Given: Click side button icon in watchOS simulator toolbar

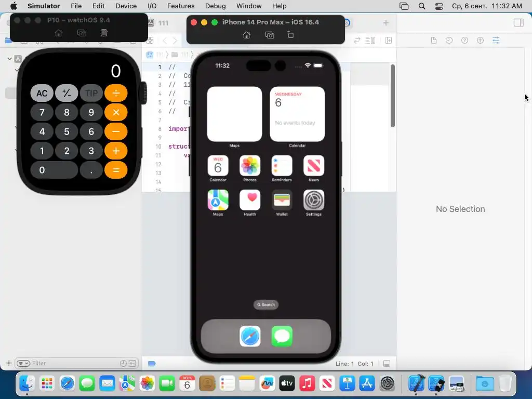Looking at the screenshot, I should [104, 33].
